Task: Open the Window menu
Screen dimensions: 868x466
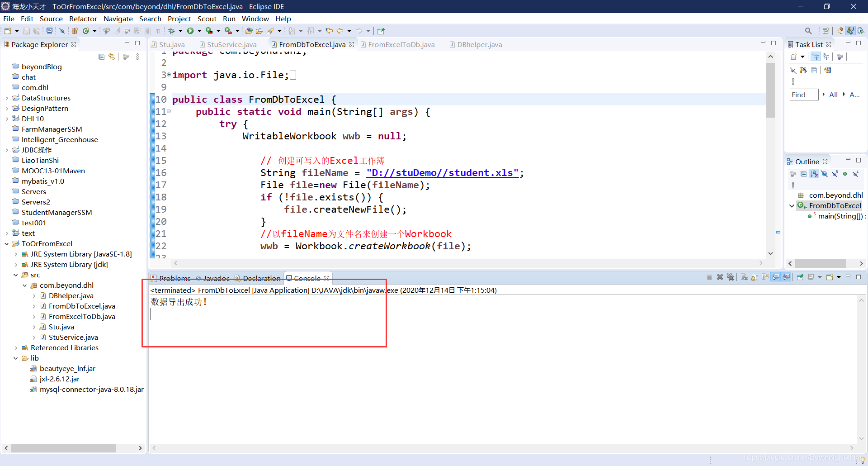Action: coord(255,19)
